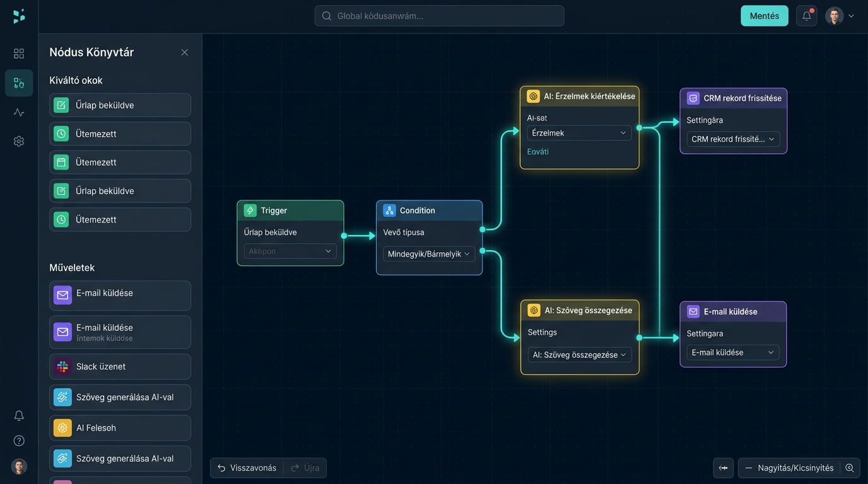Click the Visszavonás undo button
This screenshot has width=868, height=484.
click(x=247, y=468)
